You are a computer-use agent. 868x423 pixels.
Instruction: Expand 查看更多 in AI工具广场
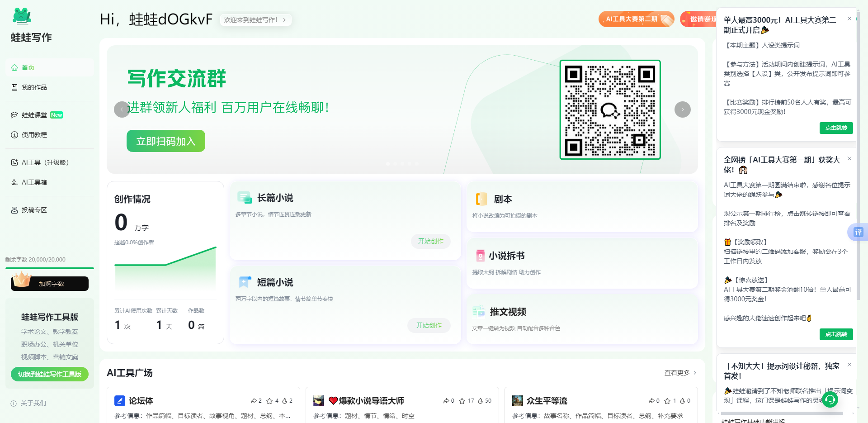click(680, 373)
